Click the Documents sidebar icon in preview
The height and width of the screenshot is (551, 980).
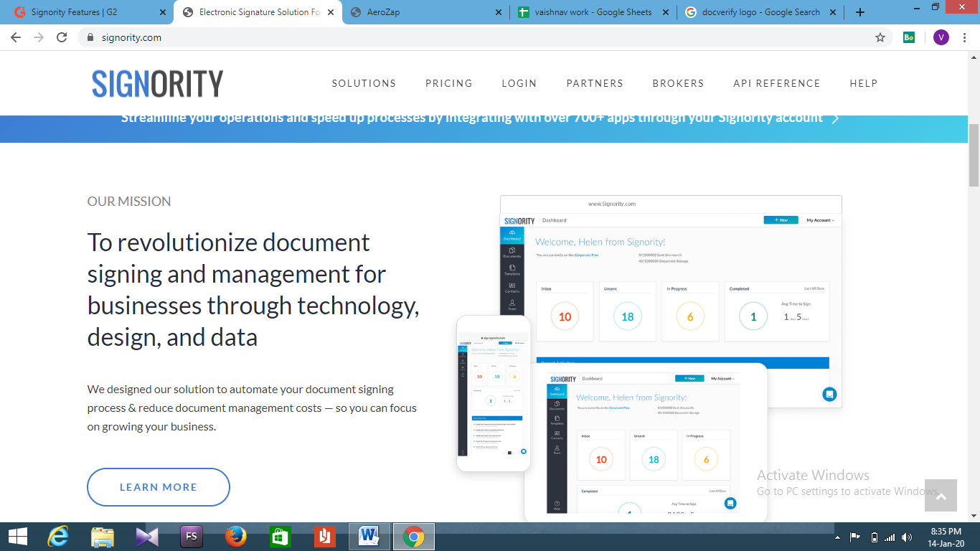(512, 253)
